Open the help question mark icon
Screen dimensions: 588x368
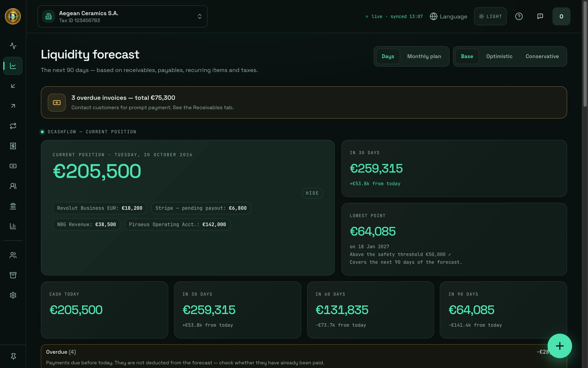[x=519, y=16]
